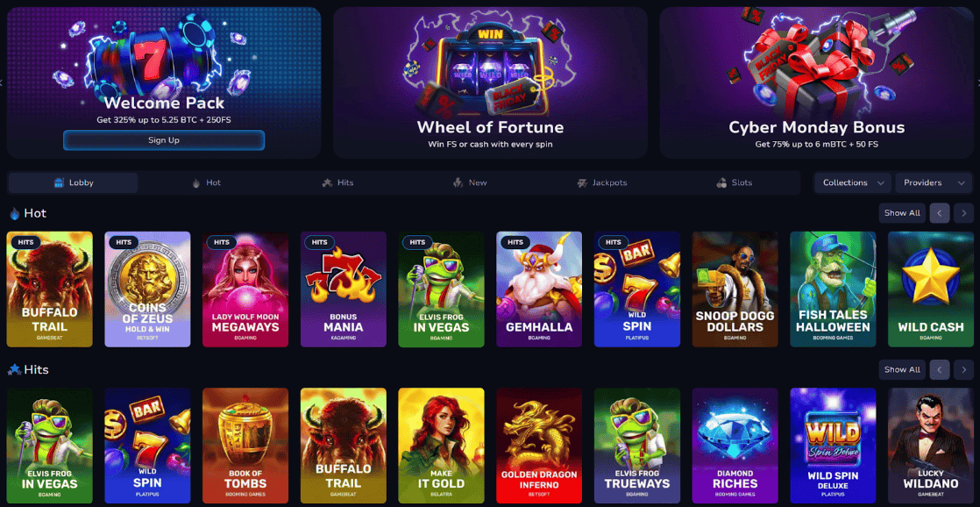Click the Sign Up button
Viewport: 980px width, 507px height.
(x=164, y=140)
